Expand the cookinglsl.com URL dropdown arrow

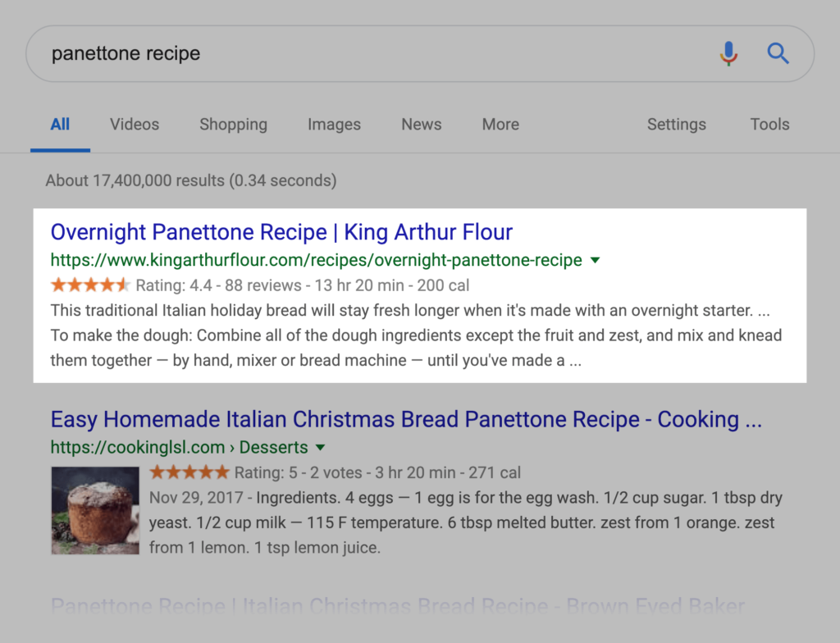pos(321,447)
